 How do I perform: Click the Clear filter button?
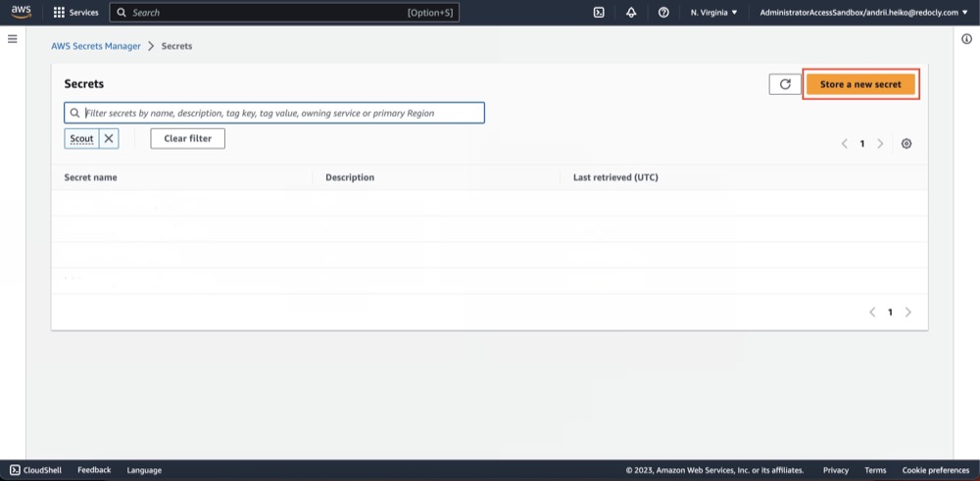pyautogui.click(x=187, y=139)
